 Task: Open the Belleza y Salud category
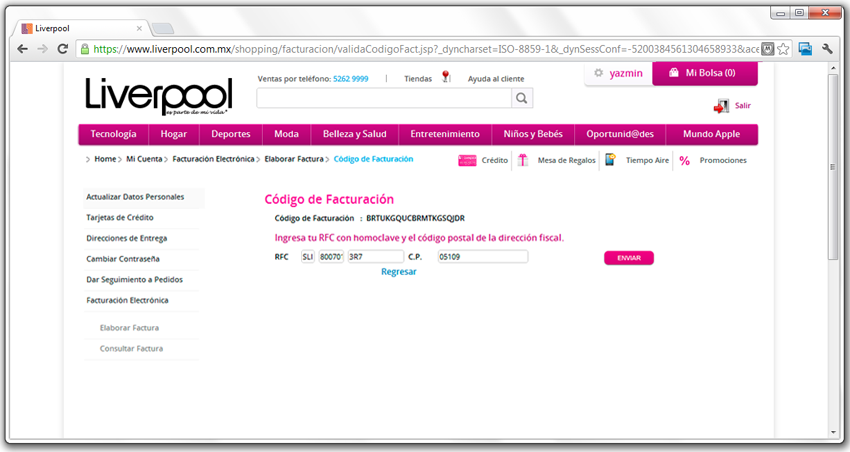(x=355, y=134)
